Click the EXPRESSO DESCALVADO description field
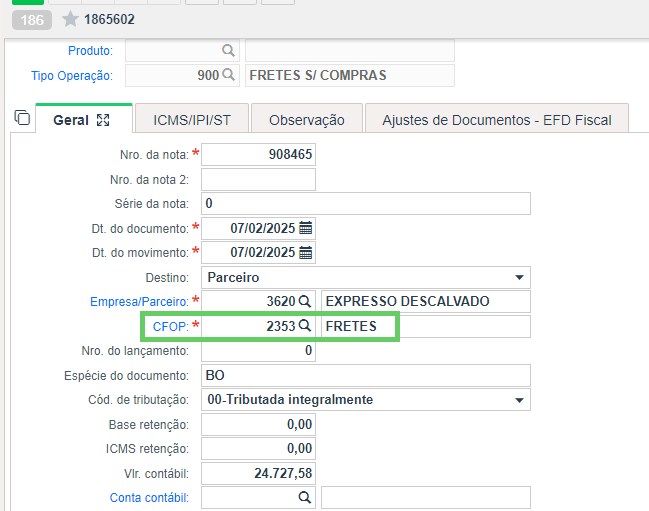This screenshot has height=511, width=649. [x=426, y=301]
